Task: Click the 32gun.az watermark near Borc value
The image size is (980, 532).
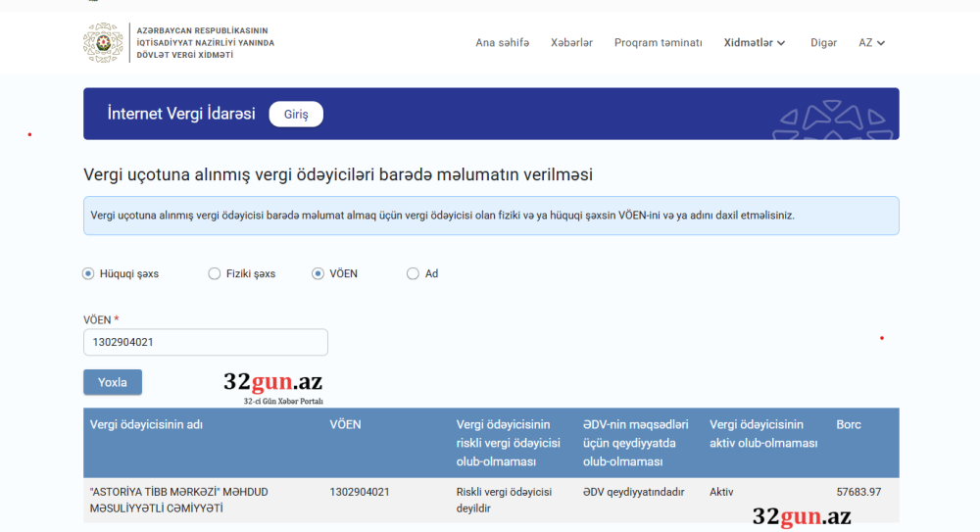Action: point(802,517)
